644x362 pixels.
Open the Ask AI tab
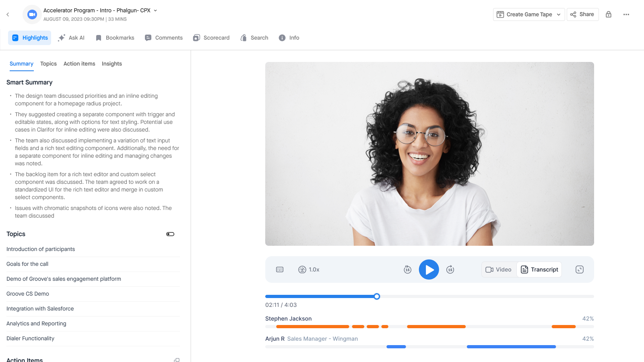(x=71, y=38)
